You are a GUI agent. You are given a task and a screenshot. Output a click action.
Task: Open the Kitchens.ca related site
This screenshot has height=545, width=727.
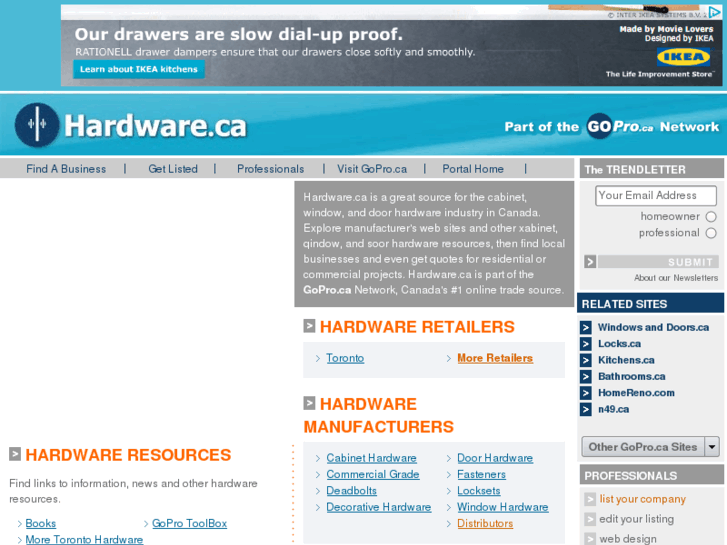(626, 360)
